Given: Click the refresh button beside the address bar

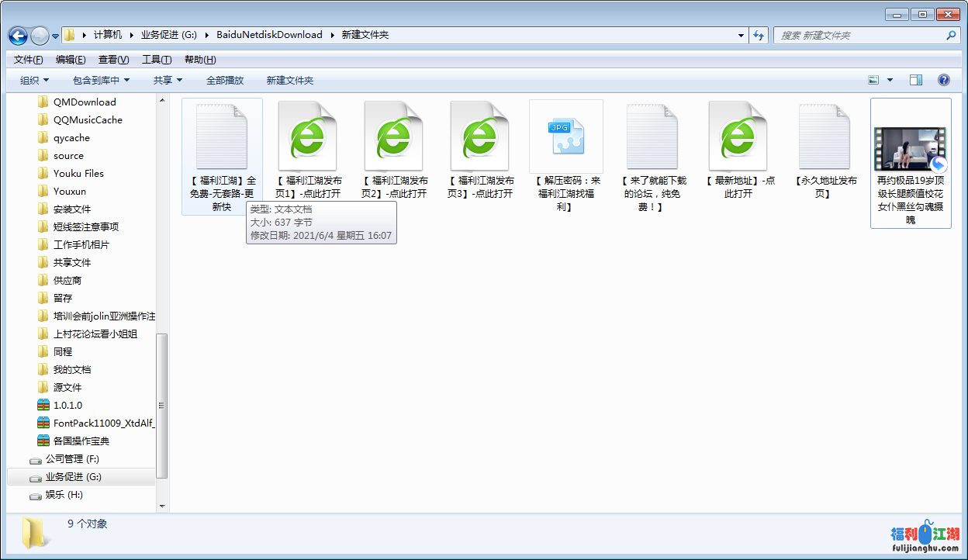Looking at the screenshot, I should tap(759, 35).
